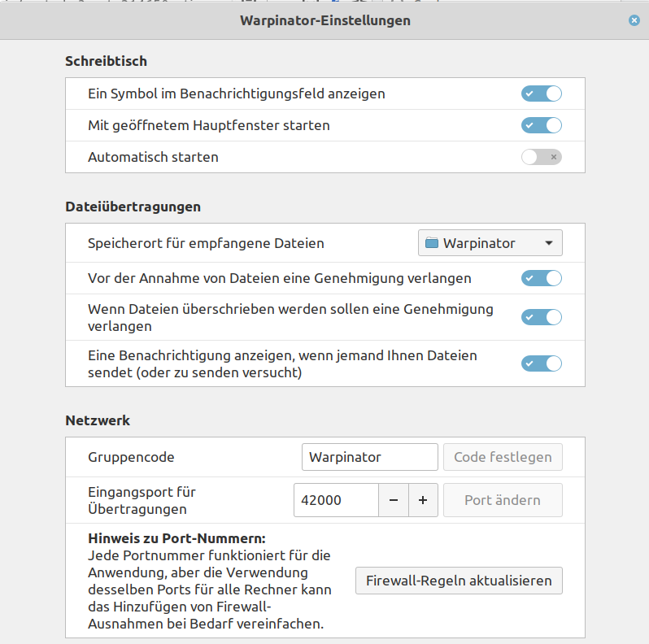Toggle notification when someone sends files
649x644 pixels.
pyautogui.click(x=542, y=363)
